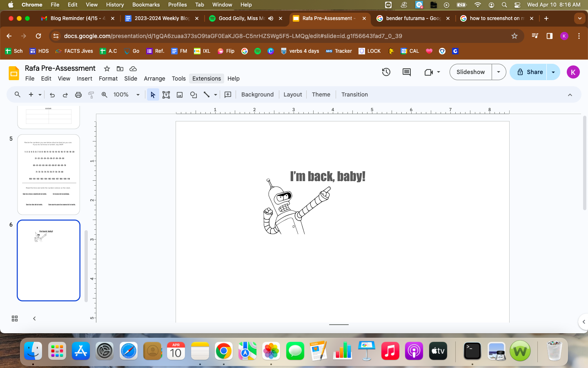The width and height of the screenshot is (588, 368).
Task: Expand Slideshow options dropdown arrow
Action: pos(499,72)
